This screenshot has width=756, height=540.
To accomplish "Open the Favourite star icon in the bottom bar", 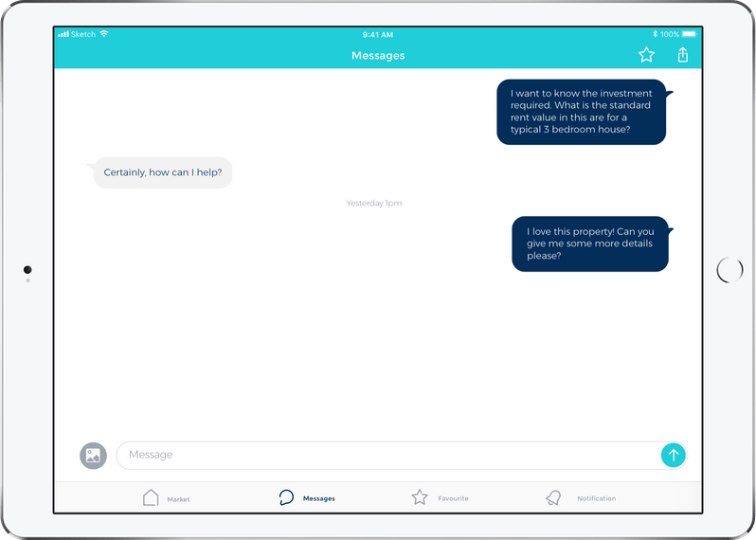I will tap(420, 497).
